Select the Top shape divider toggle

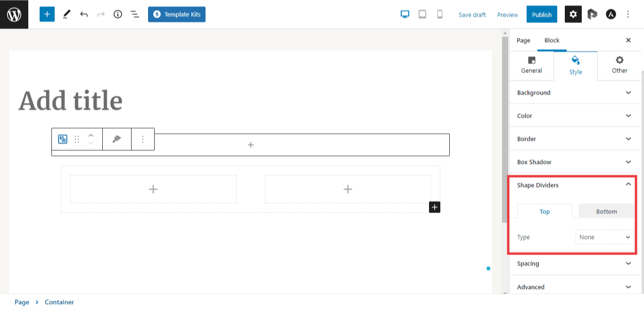[x=545, y=211]
